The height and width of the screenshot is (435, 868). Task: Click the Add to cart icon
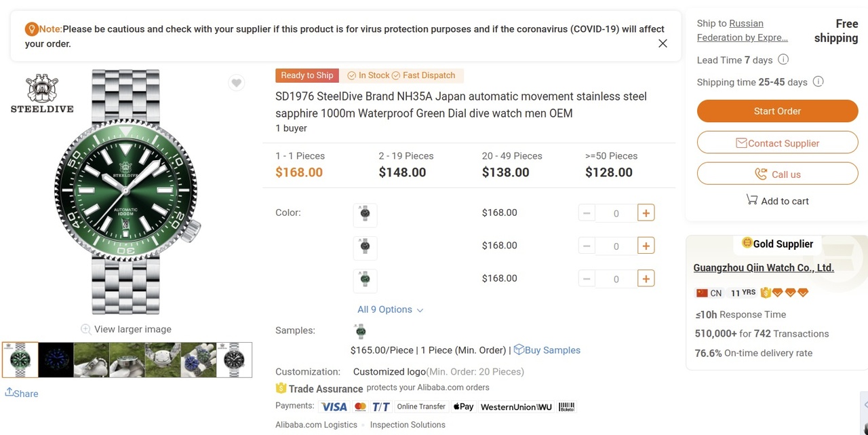tap(752, 200)
